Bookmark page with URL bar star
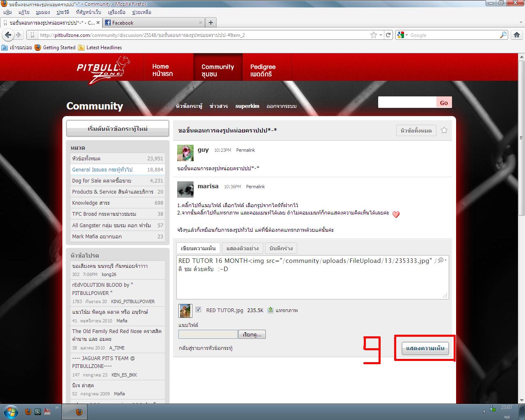Image resolution: width=525 pixels, height=420 pixels. pyautogui.click(x=374, y=35)
